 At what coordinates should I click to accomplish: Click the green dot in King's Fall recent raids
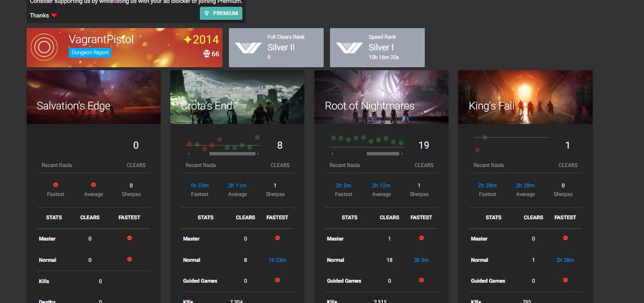[x=485, y=138]
